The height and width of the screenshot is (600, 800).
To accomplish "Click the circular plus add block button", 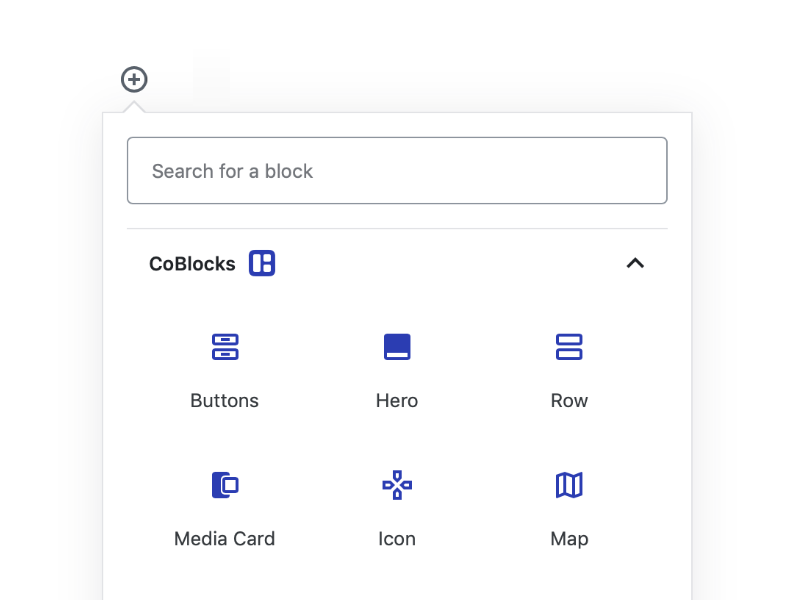I will (x=134, y=80).
